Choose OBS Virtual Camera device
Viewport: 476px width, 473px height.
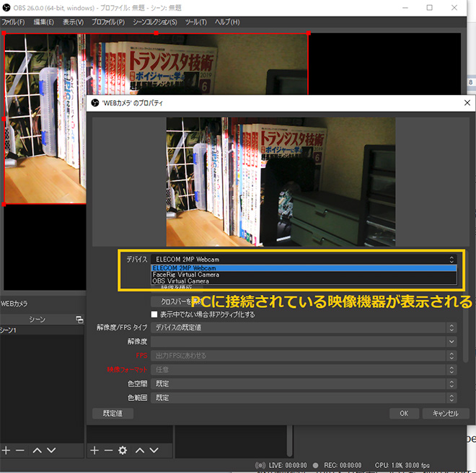click(304, 281)
